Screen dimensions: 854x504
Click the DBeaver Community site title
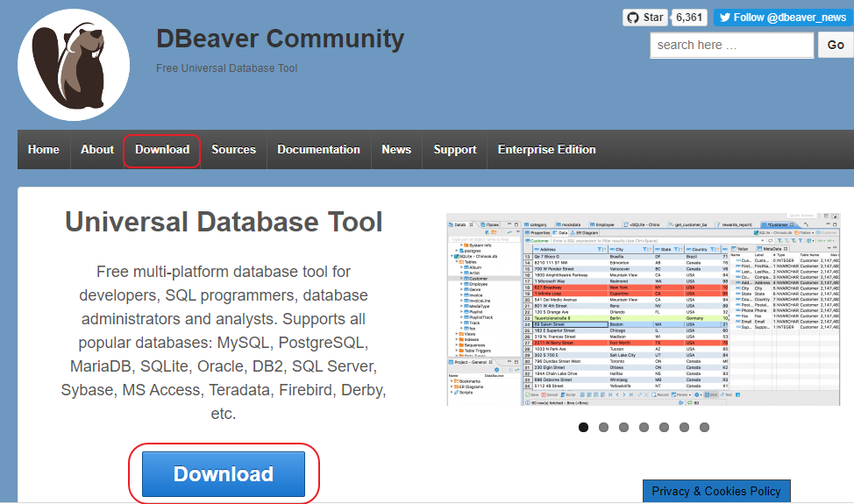tap(280, 39)
